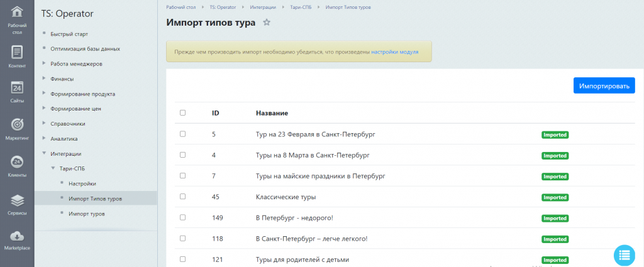This screenshot has height=267, width=644.
Task: Open Быстрый старт menu item
Action: pyautogui.click(x=69, y=34)
